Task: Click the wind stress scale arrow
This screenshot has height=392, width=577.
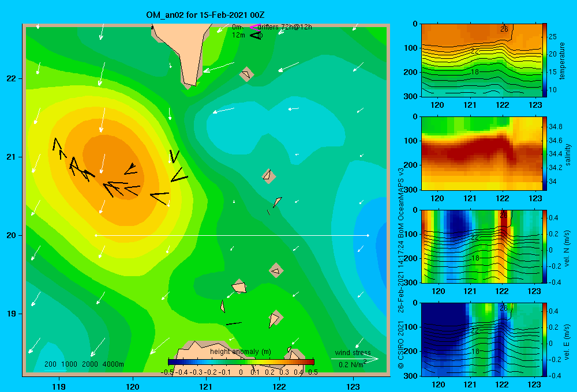Action: [x=355, y=359]
